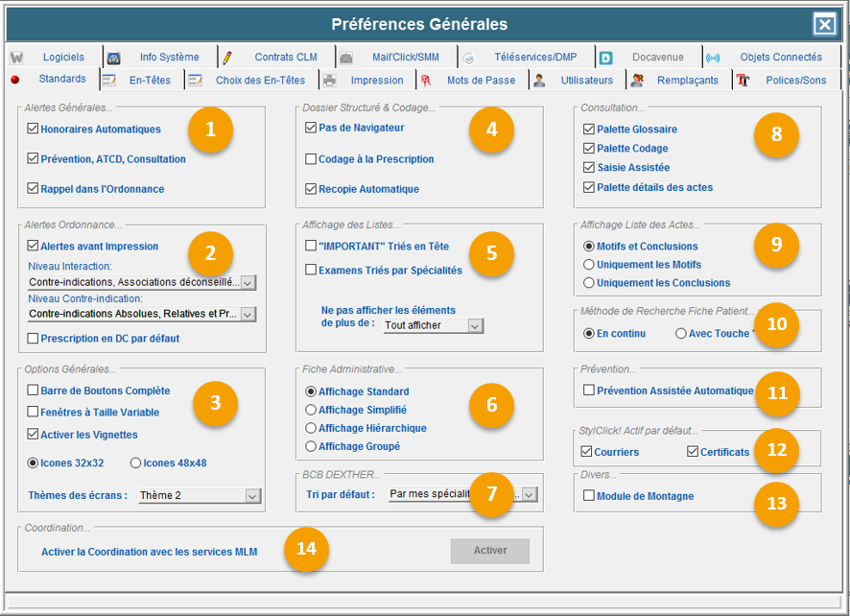Image resolution: width=850 pixels, height=616 pixels.
Task: Tick the Module de Montagne checkbox
Action: 589,496
